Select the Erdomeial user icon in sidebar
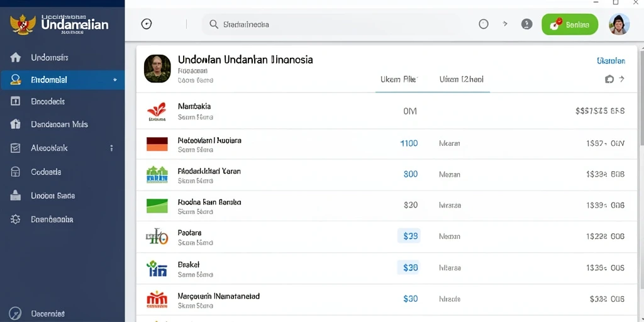 16,80
